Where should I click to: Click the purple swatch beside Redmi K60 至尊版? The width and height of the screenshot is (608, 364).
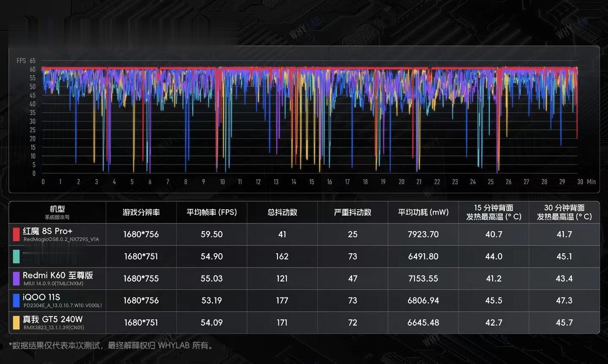[16, 279]
